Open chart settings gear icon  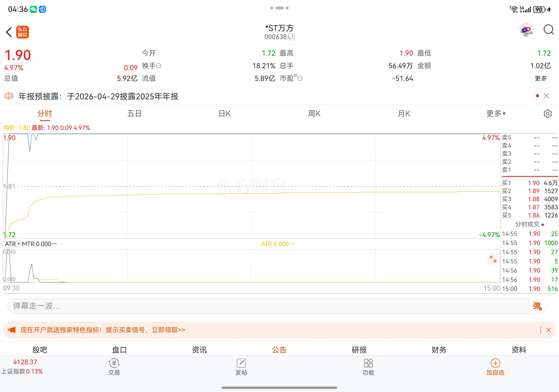point(548,113)
